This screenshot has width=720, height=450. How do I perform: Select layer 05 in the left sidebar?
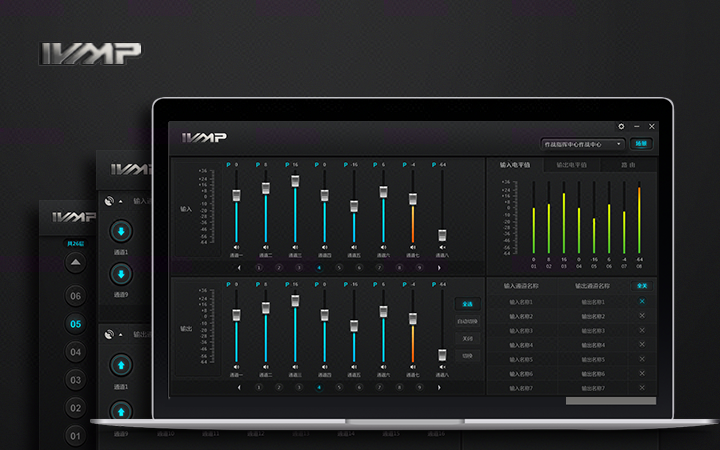(75, 324)
